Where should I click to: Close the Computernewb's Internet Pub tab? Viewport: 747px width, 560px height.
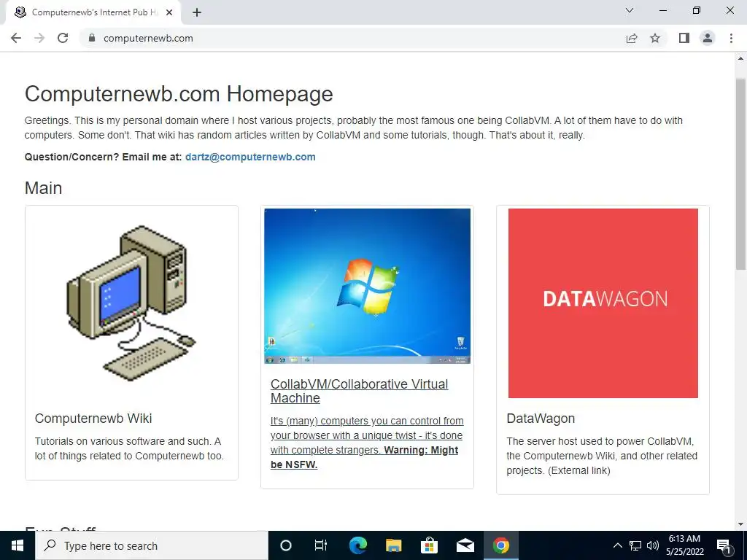pos(169,12)
